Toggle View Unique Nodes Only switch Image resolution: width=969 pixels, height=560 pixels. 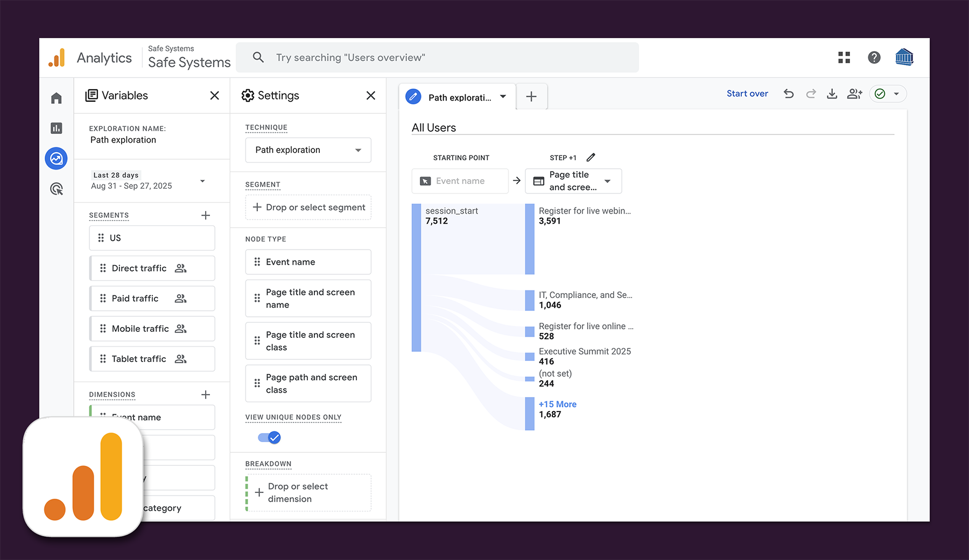pyautogui.click(x=269, y=437)
